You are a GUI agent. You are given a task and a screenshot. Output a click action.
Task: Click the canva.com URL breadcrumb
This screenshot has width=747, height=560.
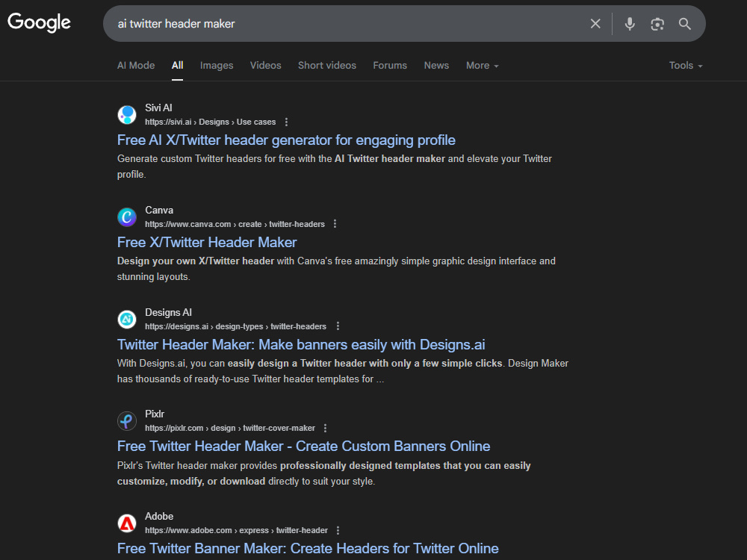click(235, 224)
